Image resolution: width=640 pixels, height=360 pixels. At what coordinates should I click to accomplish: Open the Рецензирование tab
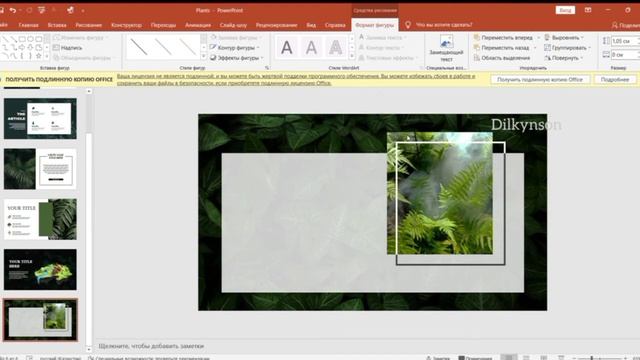coord(277,25)
